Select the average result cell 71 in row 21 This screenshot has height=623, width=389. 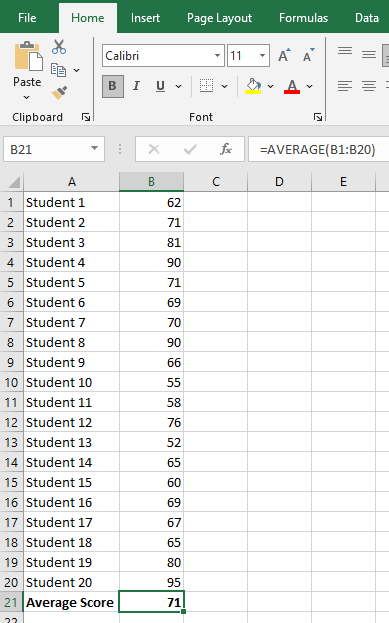point(151,603)
